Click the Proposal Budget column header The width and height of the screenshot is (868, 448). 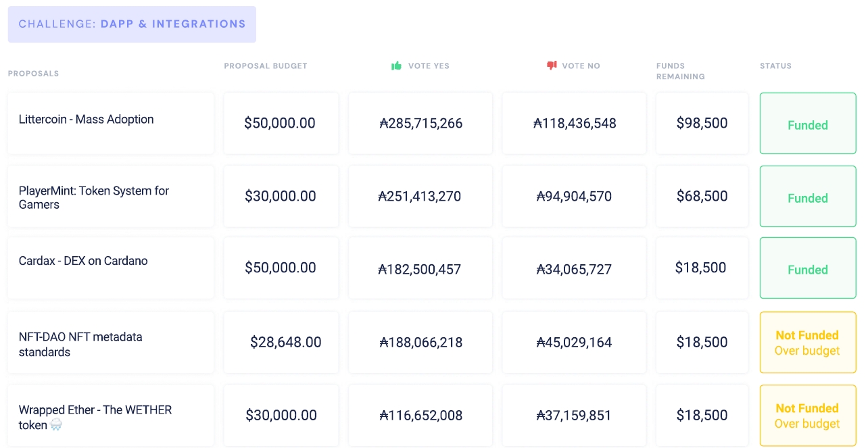point(266,66)
